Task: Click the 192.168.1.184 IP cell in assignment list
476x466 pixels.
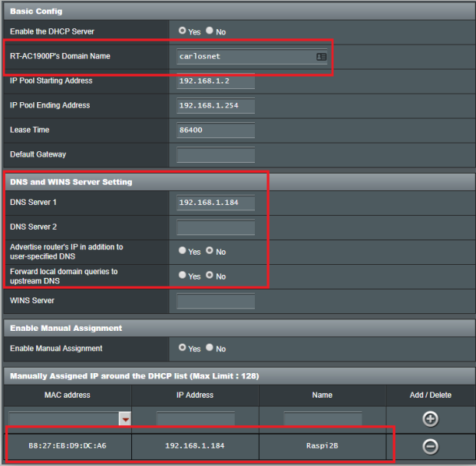Action: tap(195, 446)
